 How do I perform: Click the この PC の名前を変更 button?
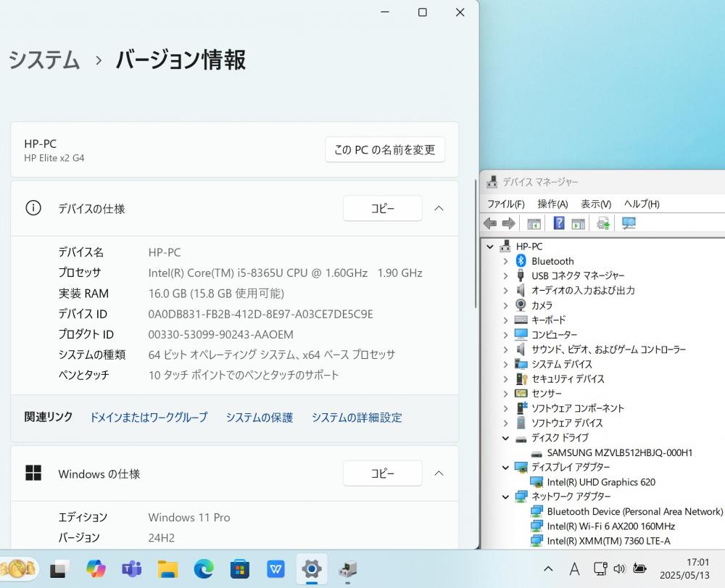385,149
